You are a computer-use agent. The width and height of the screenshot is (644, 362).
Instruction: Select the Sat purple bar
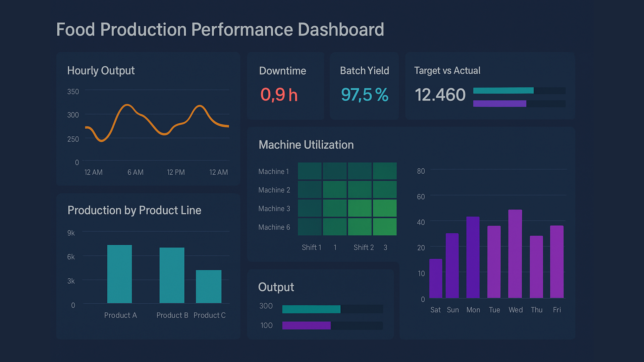point(436,278)
